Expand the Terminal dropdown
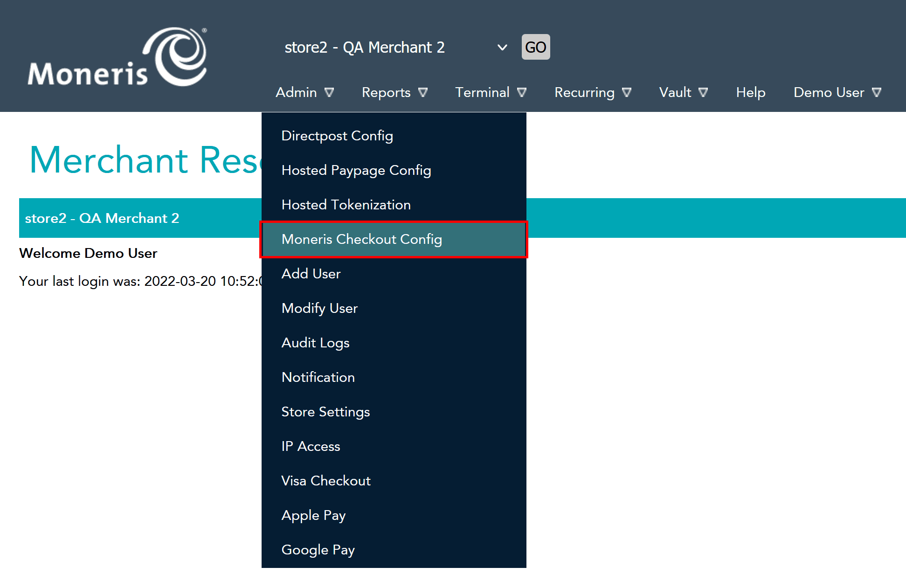Viewport: 906px width, 588px height. [522, 92]
